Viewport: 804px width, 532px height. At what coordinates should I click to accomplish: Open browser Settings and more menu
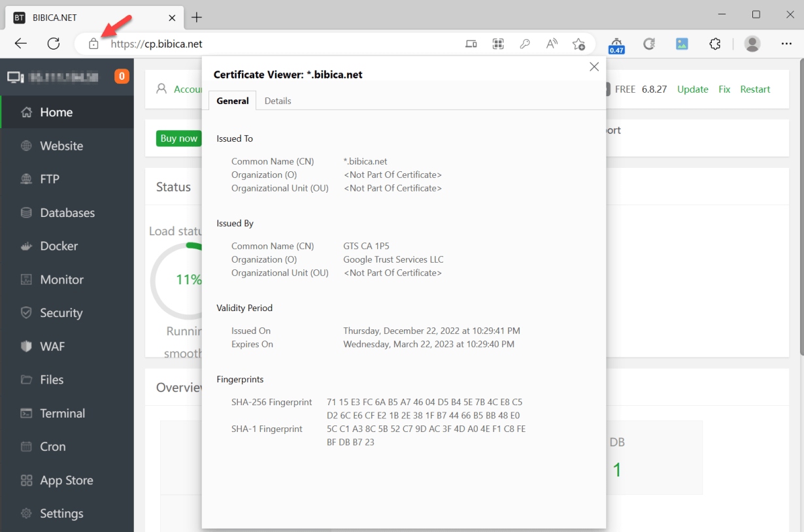(x=786, y=44)
